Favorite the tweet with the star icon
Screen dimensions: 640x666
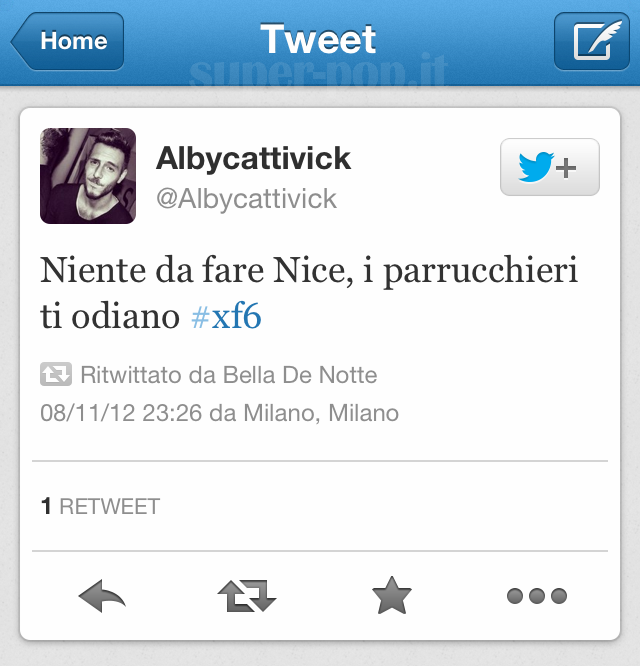click(392, 595)
